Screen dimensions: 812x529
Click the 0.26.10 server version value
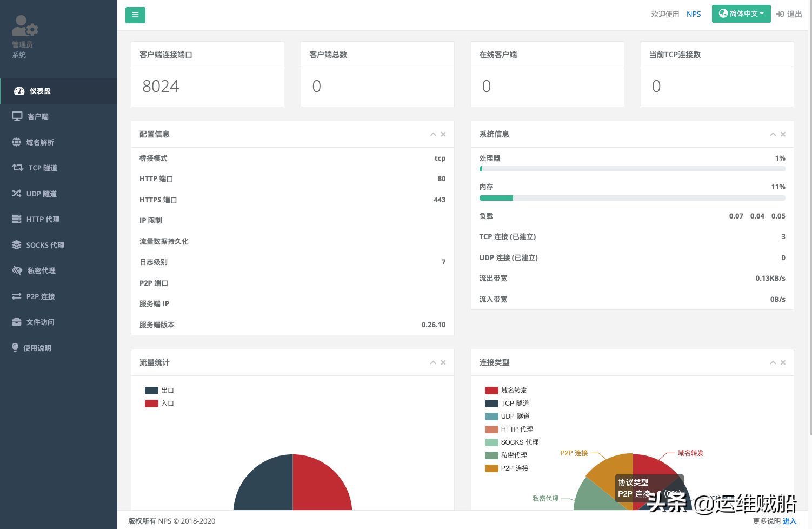click(434, 325)
